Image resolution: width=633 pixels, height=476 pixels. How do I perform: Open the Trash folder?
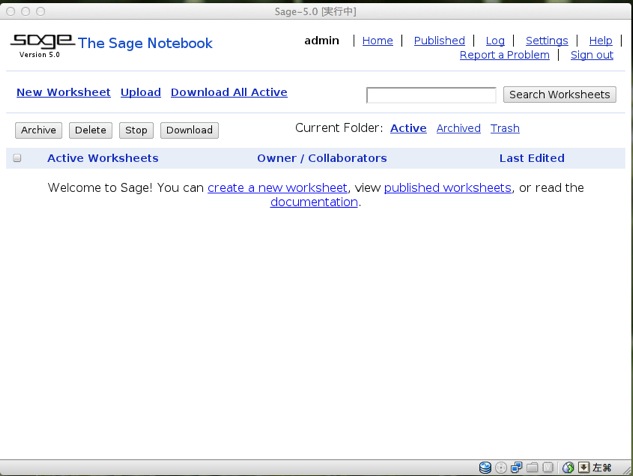pos(505,128)
